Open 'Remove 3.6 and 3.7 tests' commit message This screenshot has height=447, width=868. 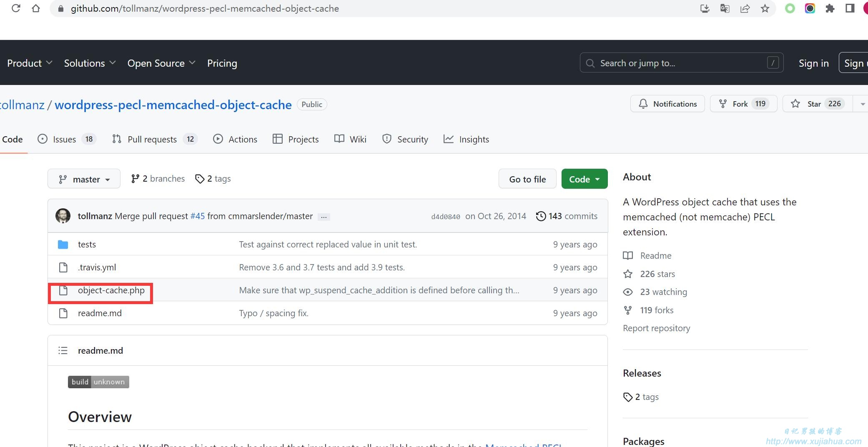coord(322,267)
